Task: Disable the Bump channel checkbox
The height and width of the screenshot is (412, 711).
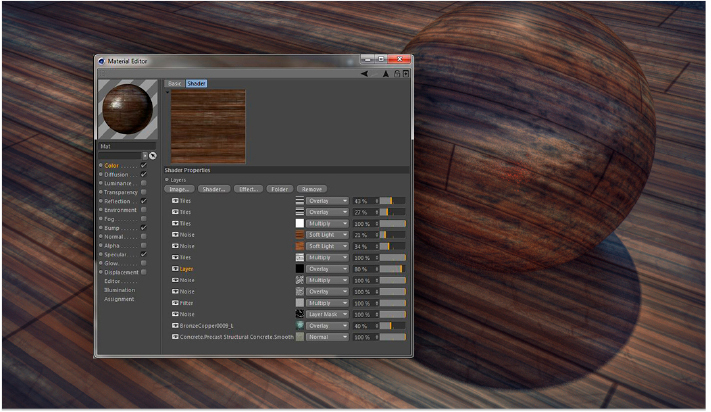Action: [144, 228]
